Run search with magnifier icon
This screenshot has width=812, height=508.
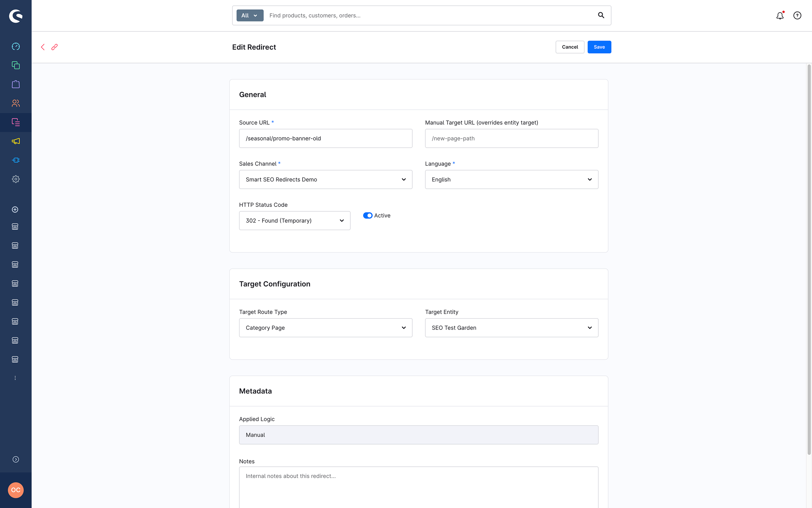click(601, 15)
